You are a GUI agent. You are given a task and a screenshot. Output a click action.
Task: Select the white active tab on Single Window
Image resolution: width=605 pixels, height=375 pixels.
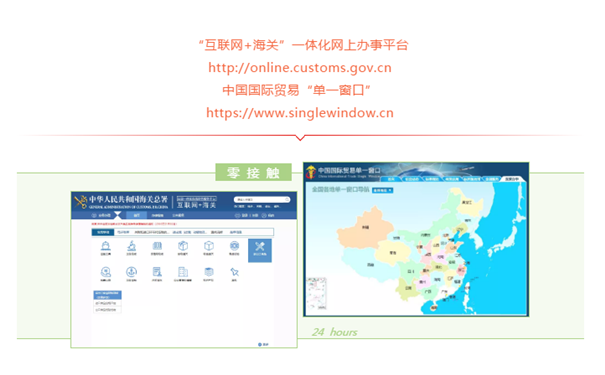tap(512, 179)
